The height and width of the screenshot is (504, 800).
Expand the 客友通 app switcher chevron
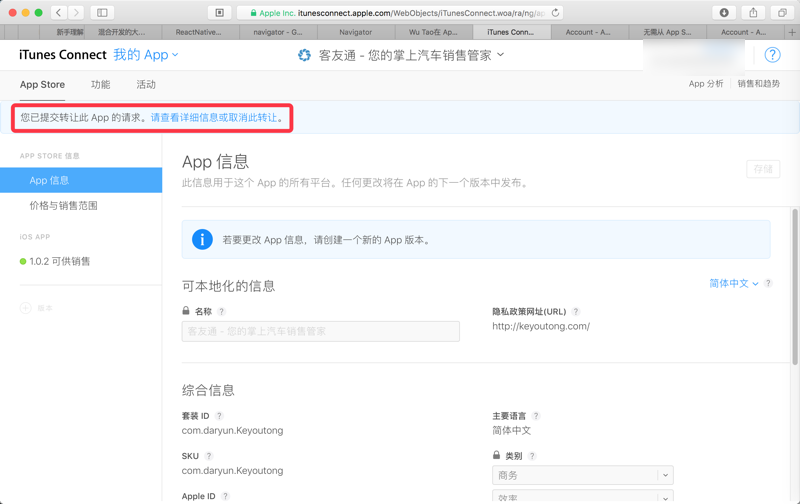tap(501, 54)
